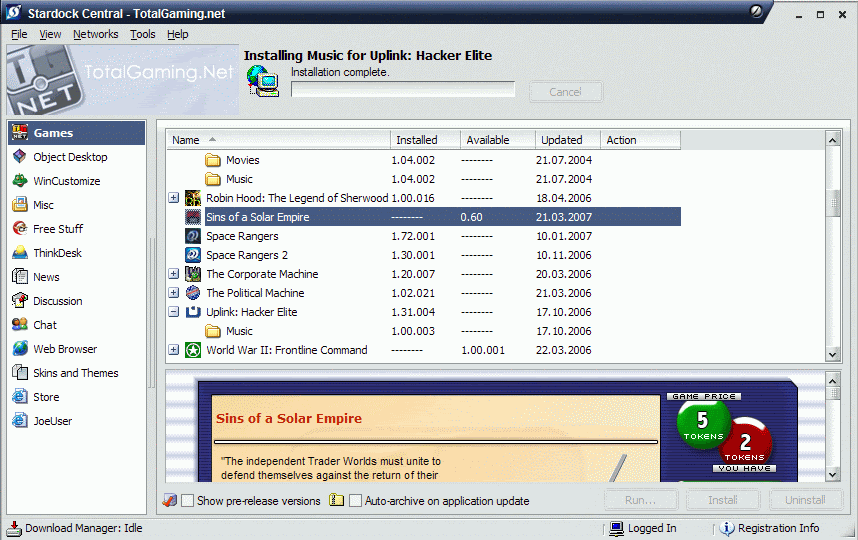The width and height of the screenshot is (858, 540).
Task: Launch the Web Browser sidebar icon
Action: pyautogui.click(x=20, y=349)
